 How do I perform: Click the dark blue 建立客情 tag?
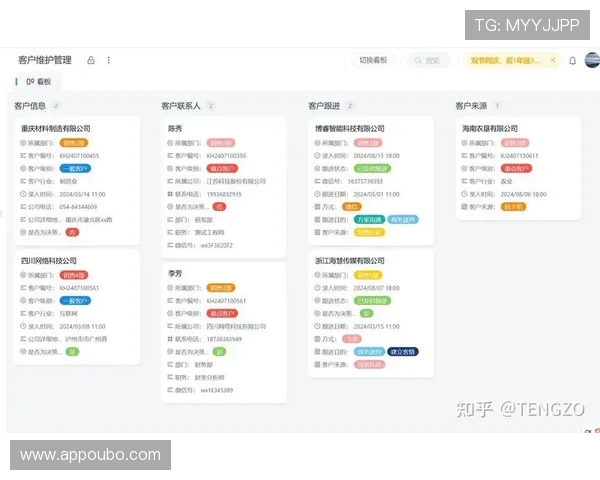coord(403,352)
